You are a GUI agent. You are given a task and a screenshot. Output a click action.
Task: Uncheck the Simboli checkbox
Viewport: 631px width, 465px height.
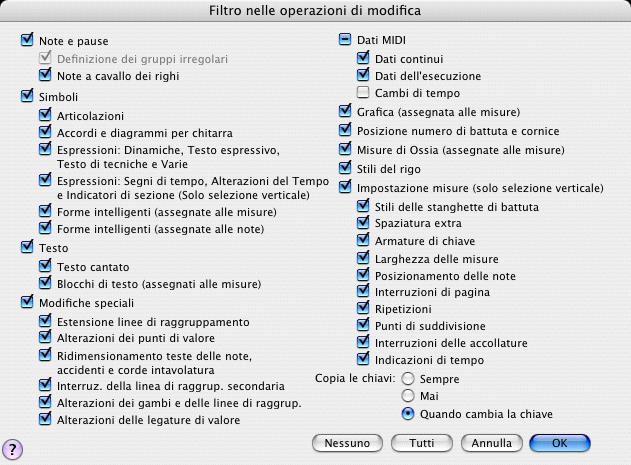[27, 96]
